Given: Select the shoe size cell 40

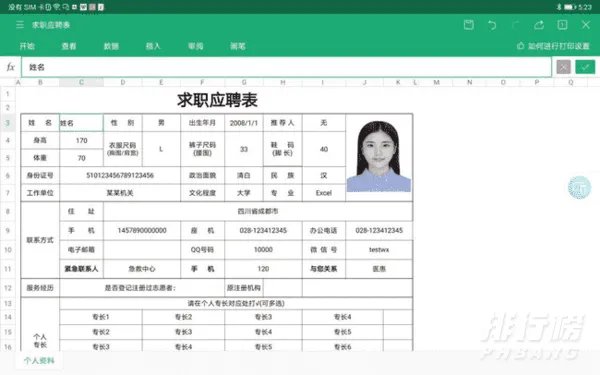Looking at the screenshot, I should [x=324, y=149].
